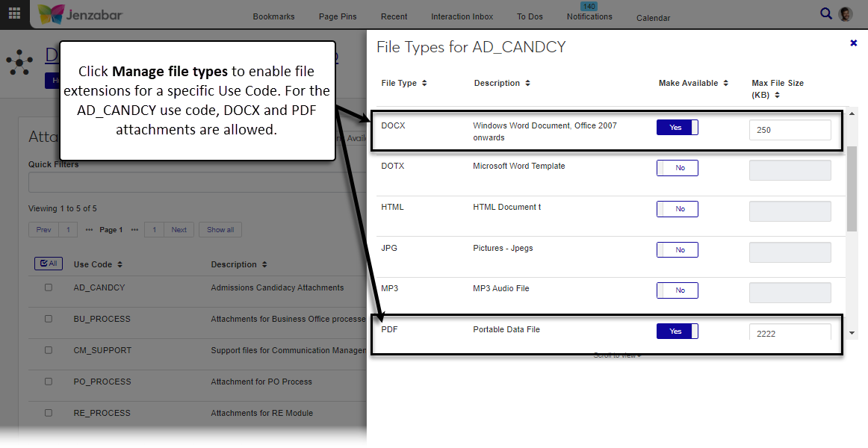Disable the PDF Make Available toggle

pos(677,332)
